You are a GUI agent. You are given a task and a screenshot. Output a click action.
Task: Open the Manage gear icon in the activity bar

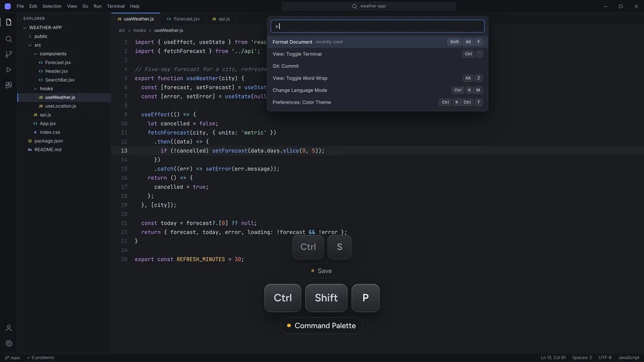point(9,343)
